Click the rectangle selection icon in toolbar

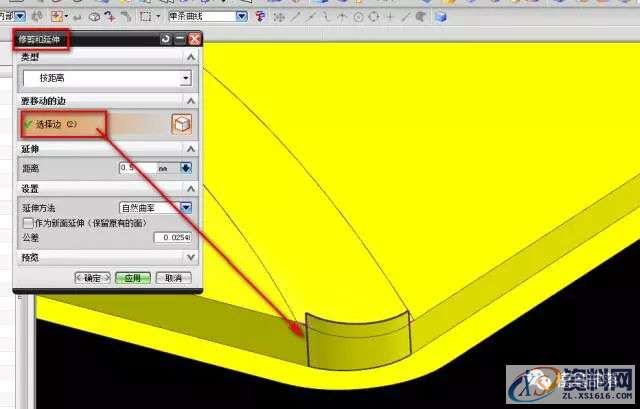[x=146, y=17]
